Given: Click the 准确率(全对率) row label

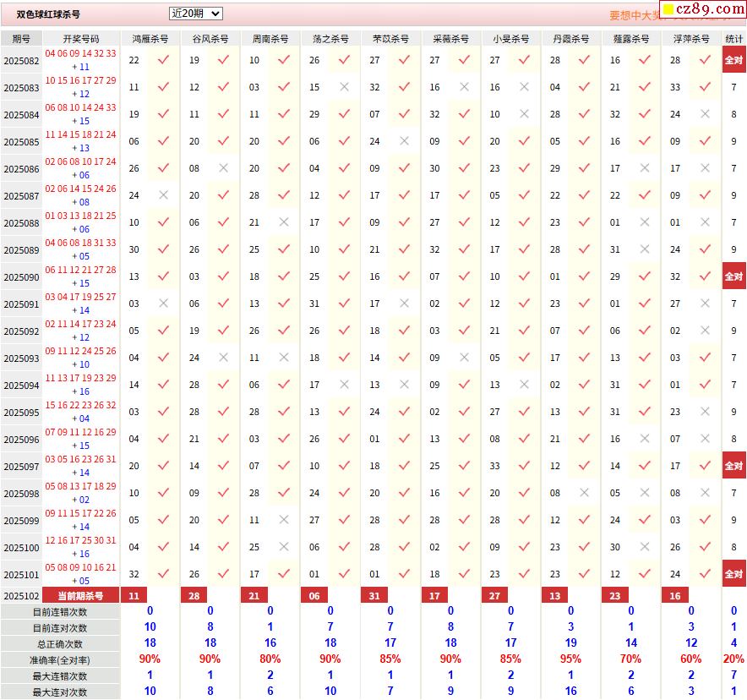Looking at the screenshot, I should [60, 660].
